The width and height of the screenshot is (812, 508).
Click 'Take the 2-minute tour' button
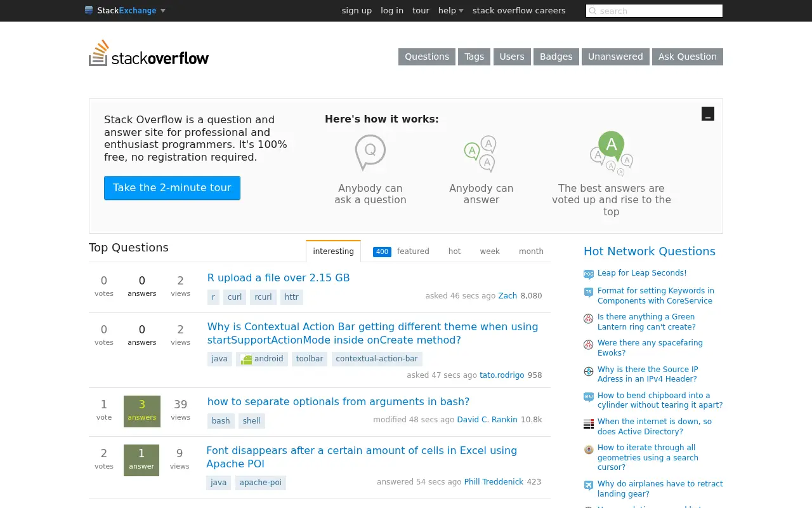coord(172,188)
